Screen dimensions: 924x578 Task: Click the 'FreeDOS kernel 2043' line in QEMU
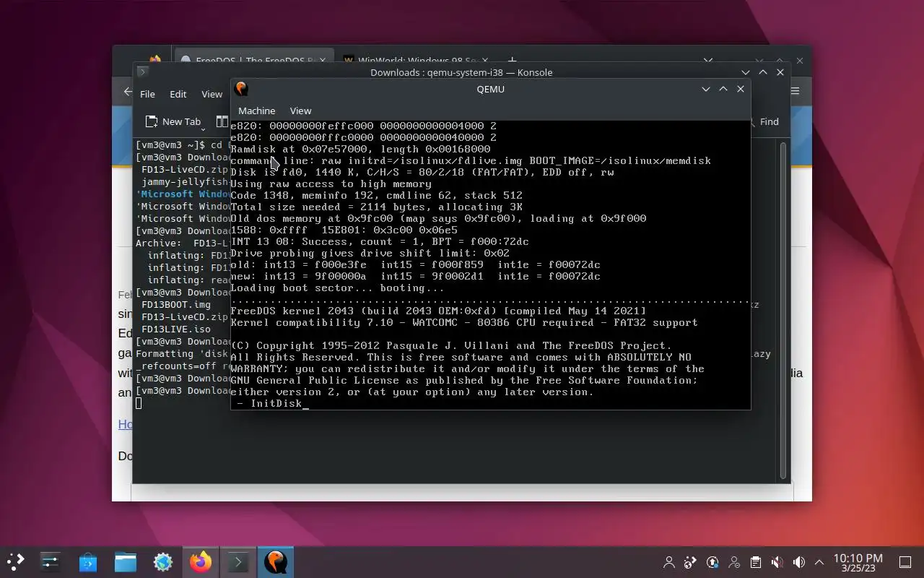click(438, 311)
